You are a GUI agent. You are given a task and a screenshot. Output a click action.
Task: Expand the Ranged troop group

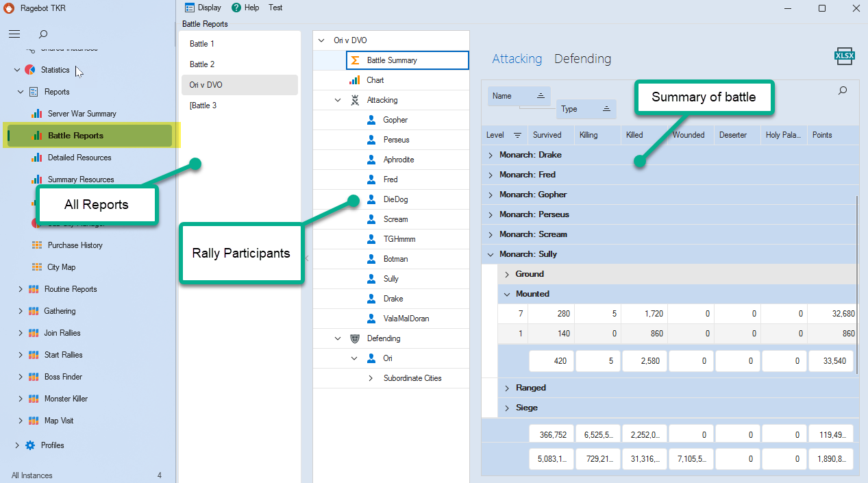[x=507, y=388]
